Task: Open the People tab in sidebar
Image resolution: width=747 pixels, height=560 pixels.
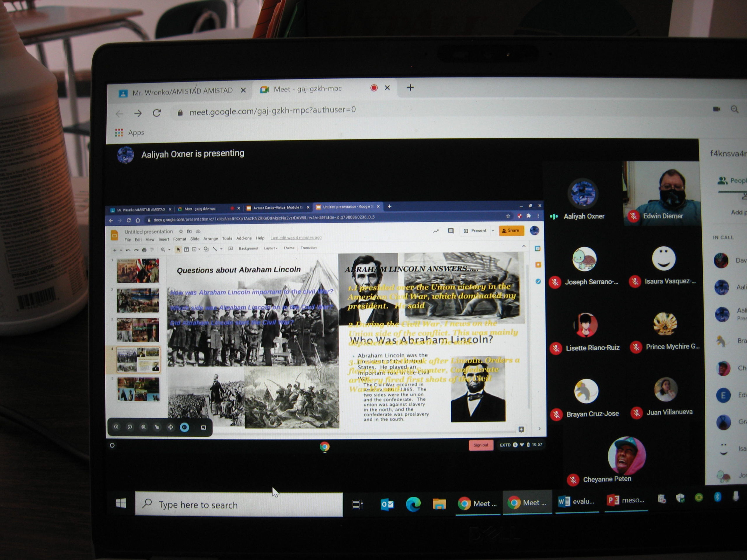Action: coord(731,181)
